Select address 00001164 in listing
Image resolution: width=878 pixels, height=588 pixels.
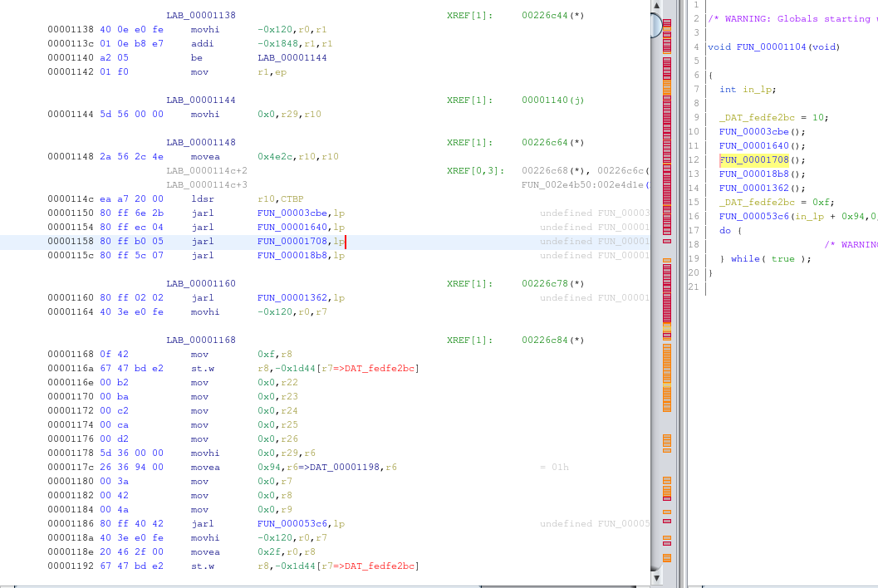pos(71,311)
